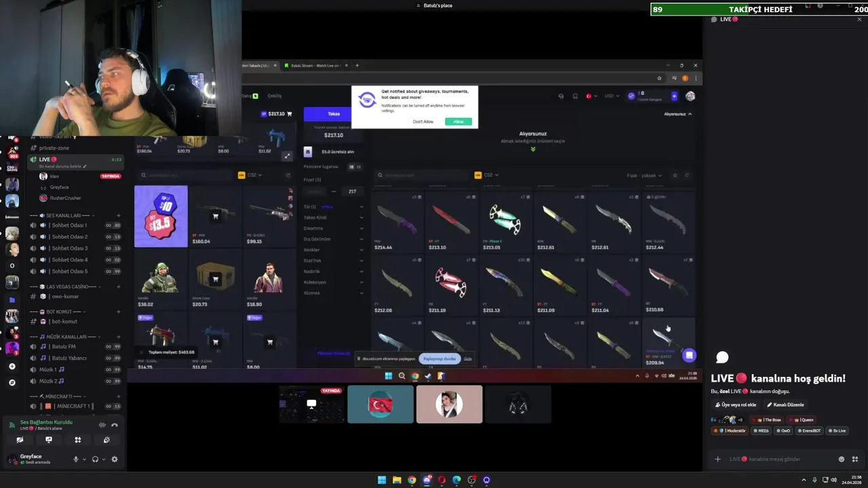Open Windows Start menu

382,480
